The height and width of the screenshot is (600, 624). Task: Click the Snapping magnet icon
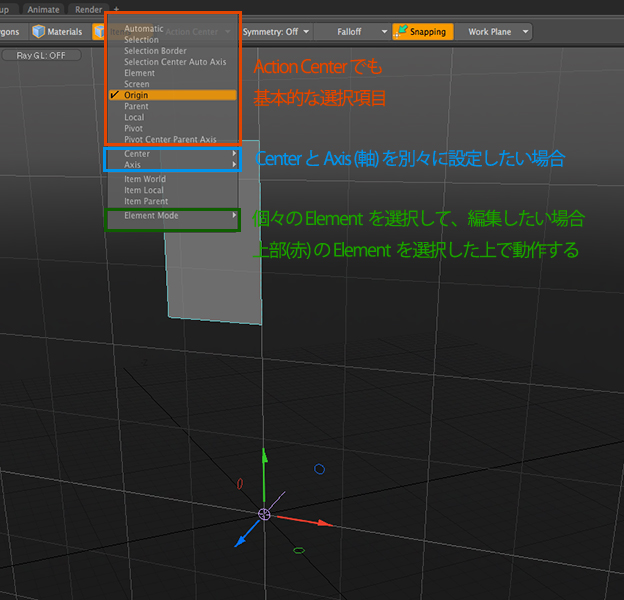click(x=400, y=32)
